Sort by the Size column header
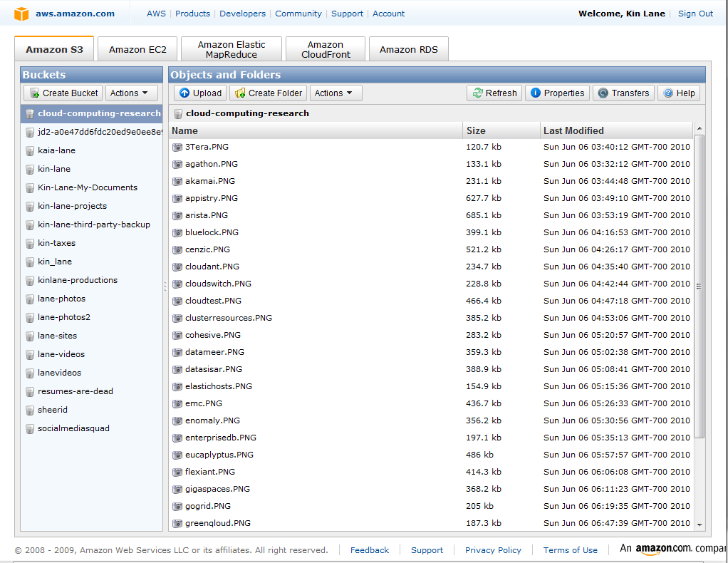Screen dimensions: 728x563 coord(501,130)
